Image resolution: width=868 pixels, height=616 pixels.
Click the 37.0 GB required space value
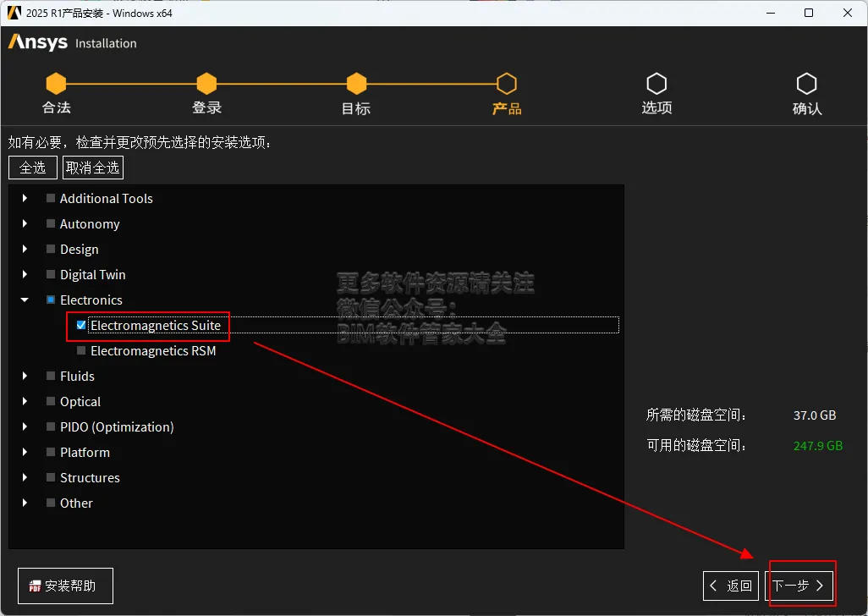815,415
